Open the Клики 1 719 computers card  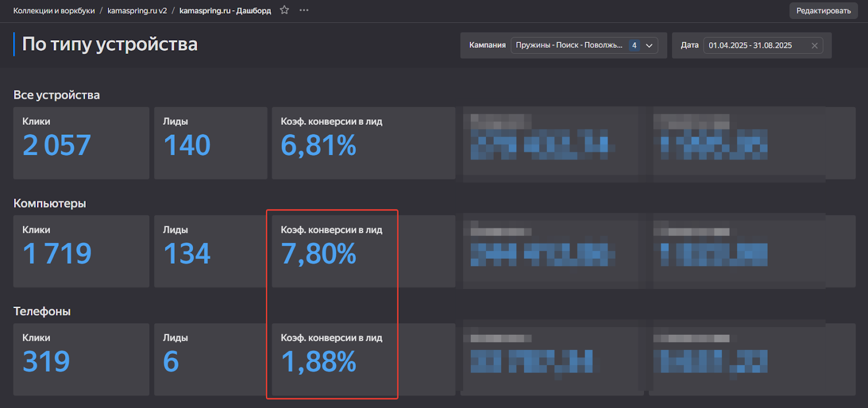pos(81,251)
